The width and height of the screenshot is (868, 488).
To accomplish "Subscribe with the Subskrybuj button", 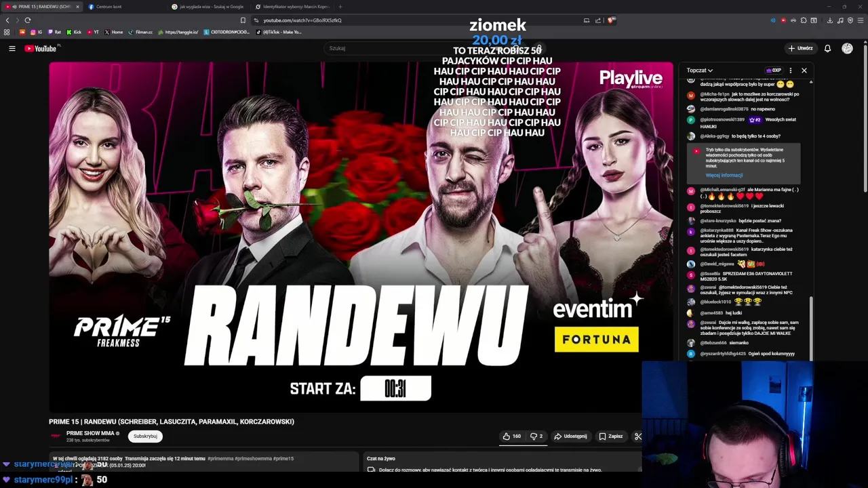I will pyautogui.click(x=145, y=436).
